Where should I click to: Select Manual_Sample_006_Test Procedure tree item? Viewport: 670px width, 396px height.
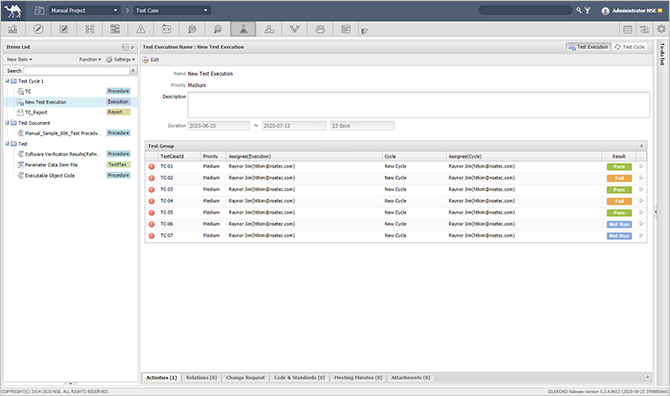pyautogui.click(x=63, y=133)
